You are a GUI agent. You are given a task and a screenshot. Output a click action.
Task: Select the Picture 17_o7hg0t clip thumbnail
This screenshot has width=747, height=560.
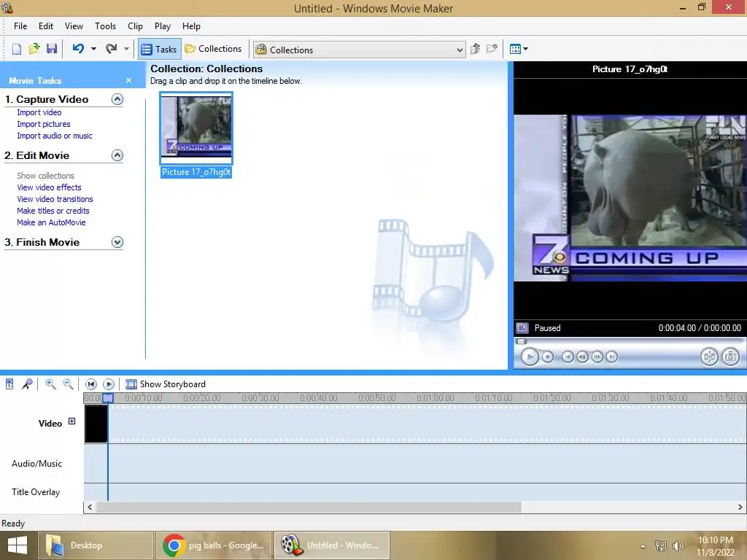[196, 128]
